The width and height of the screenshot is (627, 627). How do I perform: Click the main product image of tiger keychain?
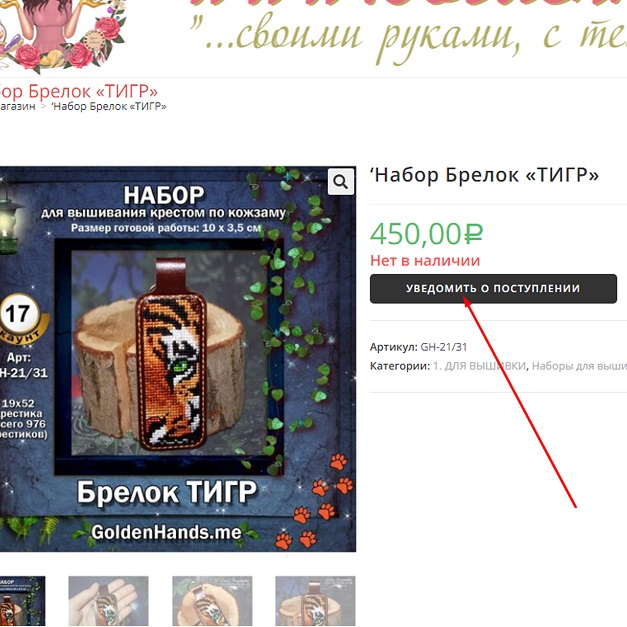(178, 359)
